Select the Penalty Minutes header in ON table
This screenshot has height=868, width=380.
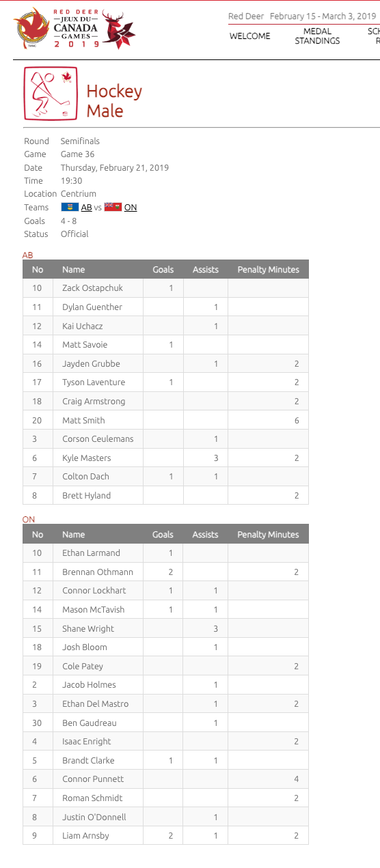(x=268, y=534)
